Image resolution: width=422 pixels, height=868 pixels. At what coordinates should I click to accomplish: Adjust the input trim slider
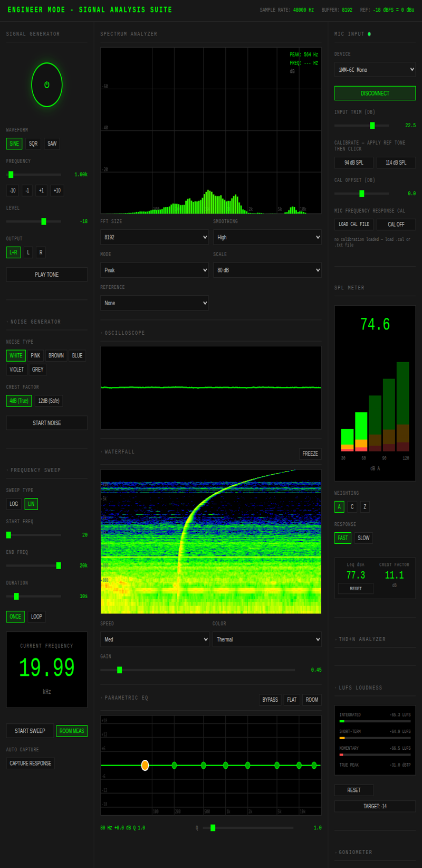coord(362,126)
